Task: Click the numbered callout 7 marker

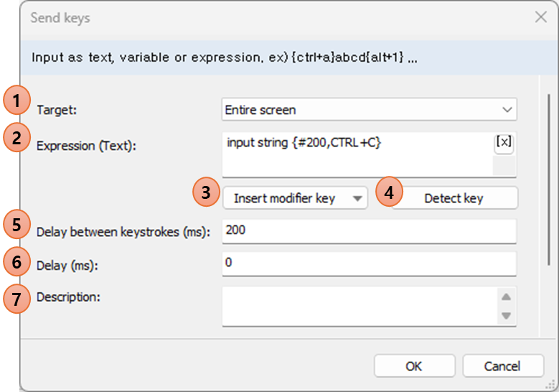Action: coord(17,299)
